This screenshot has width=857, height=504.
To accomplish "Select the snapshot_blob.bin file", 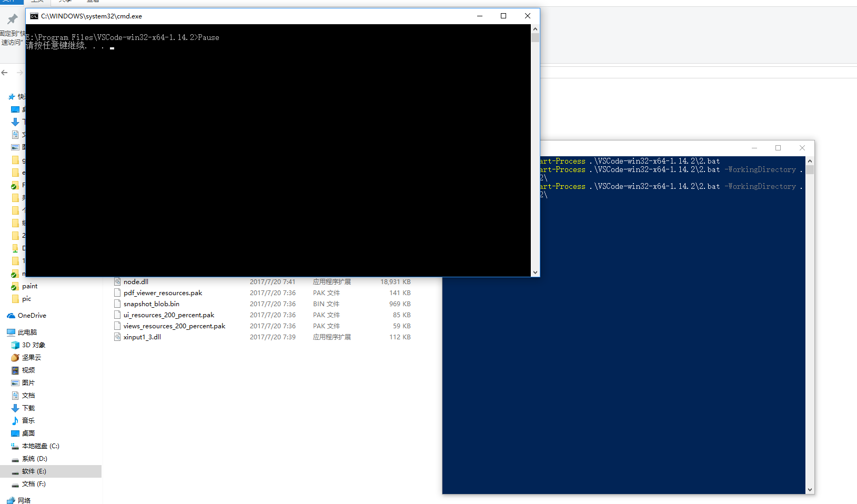I will click(151, 304).
